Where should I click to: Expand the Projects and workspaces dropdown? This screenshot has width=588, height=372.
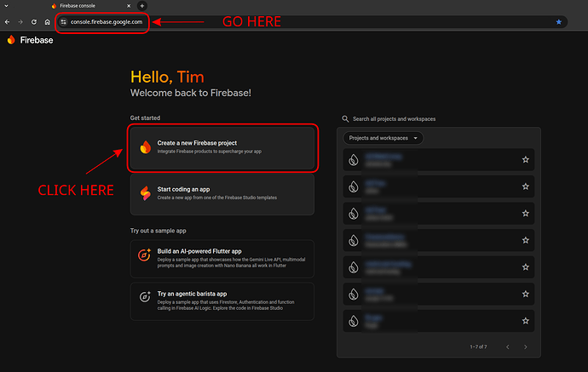pyautogui.click(x=383, y=138)
